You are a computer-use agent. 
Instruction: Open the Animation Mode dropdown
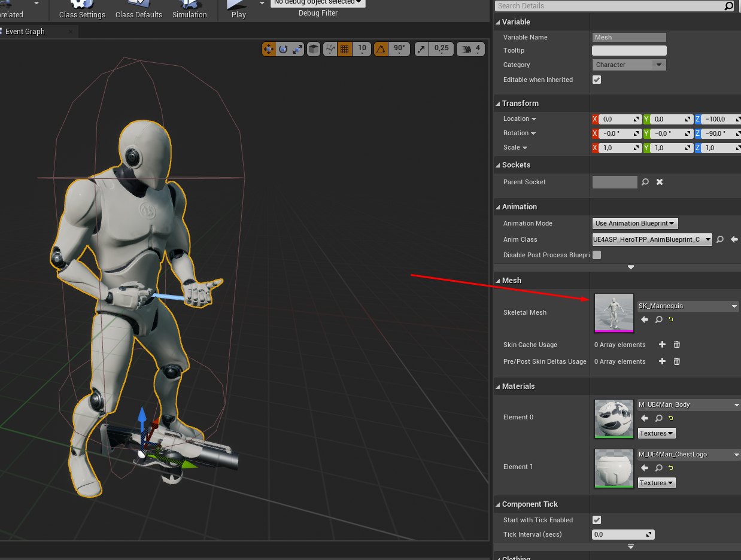coord(634,223)
